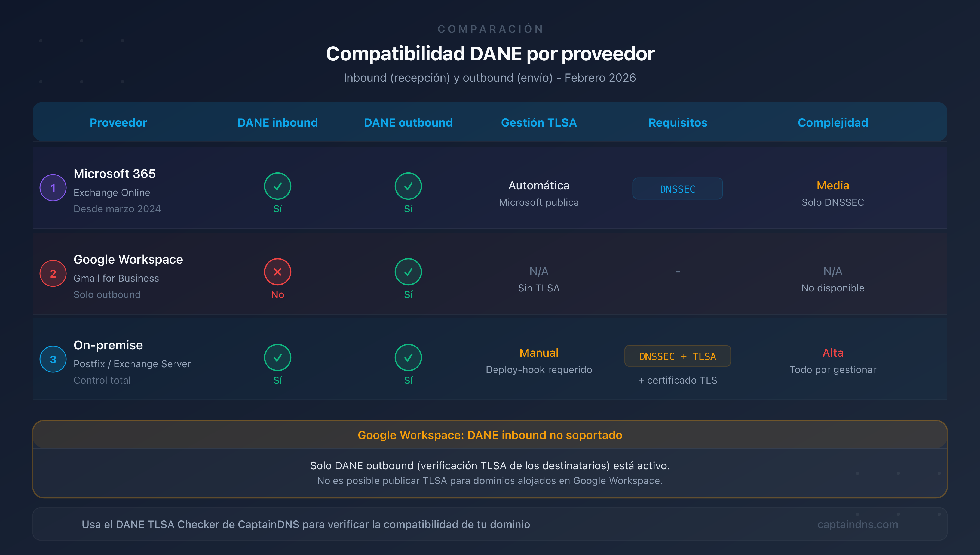980x555 pixels.
Task: Click the green checkmark for Microsoft 365 DANE inbound
Action: [x=278, y=186]
